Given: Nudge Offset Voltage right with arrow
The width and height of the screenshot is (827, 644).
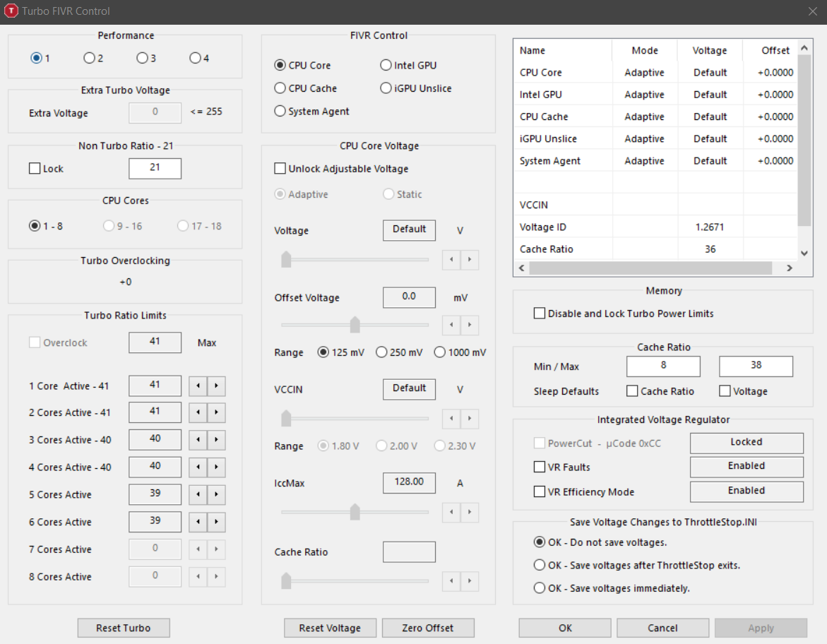Looking at the screenshot, I should (470, 324).
